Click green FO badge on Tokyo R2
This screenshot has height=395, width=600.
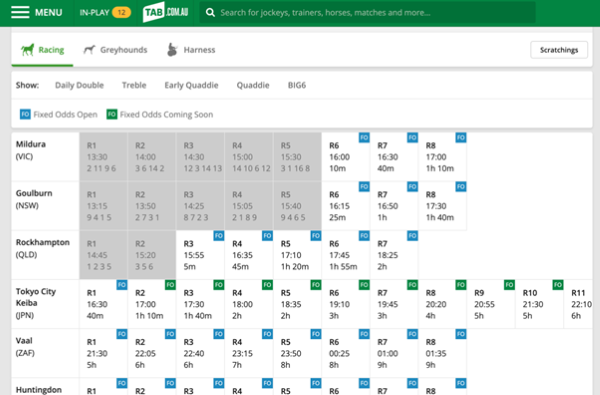tap(170, 284)
